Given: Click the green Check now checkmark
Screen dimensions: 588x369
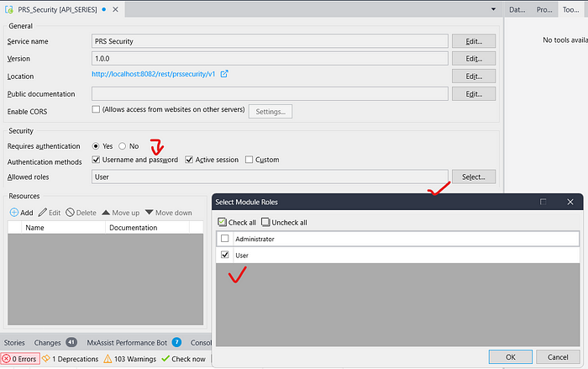Looking at the screenshot, I should click(x=165, y=359).
